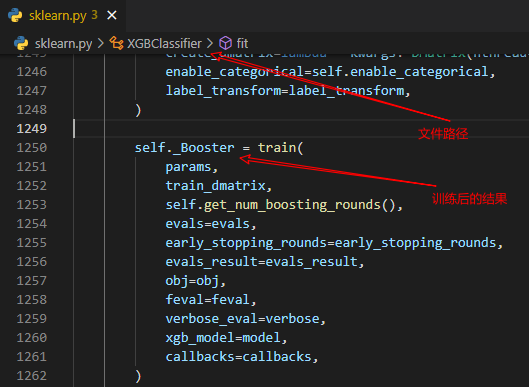Click label_transform=label_transform code line
The height and width of the screenshot is (387, 529).
point(288,91)
